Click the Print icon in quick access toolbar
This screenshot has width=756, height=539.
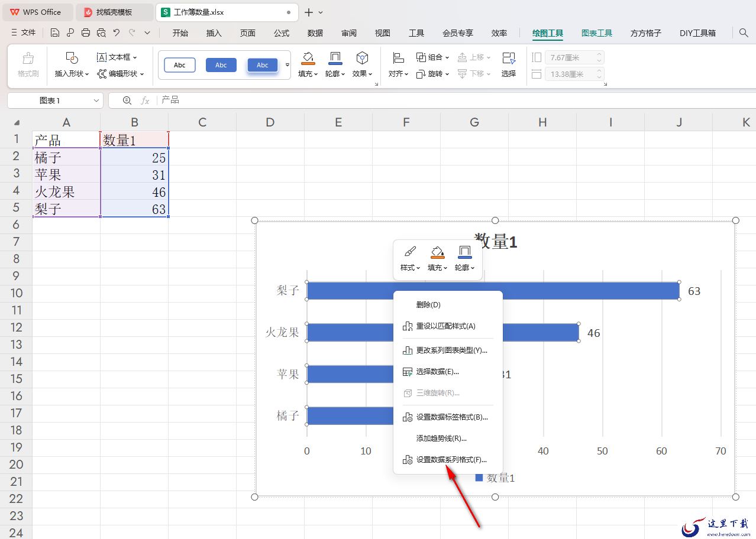(x=86, y=33)
